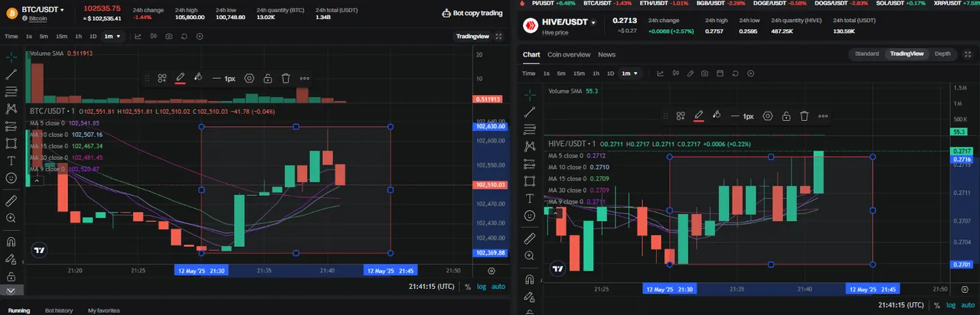Expand BTC chart to fullscreen
Viewport: 980px width, 315px height.
(499, 36)
